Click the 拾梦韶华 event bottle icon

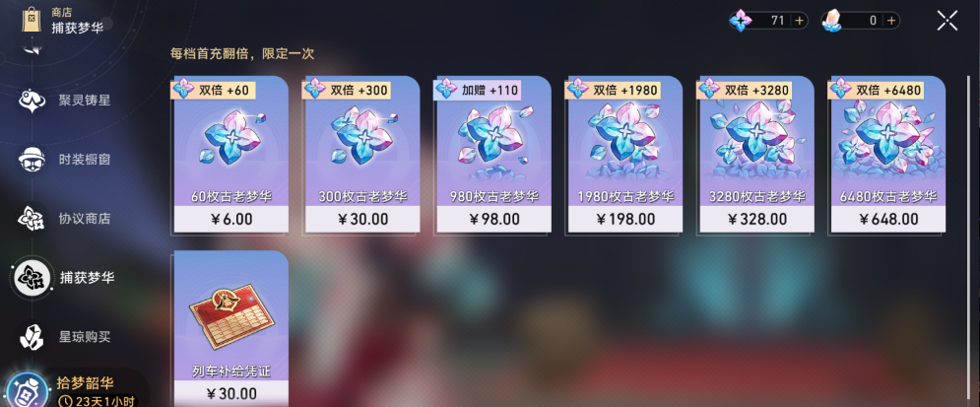28,391
